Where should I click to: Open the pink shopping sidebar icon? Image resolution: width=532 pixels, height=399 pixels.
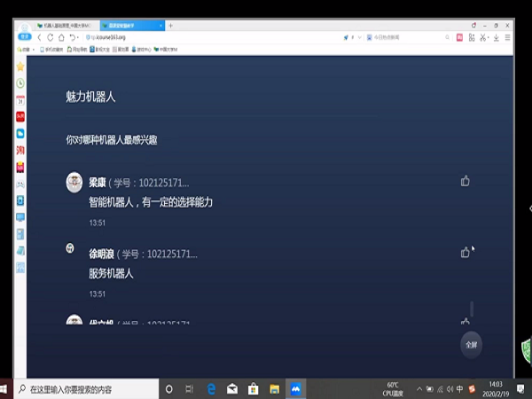tap(20, 167)
